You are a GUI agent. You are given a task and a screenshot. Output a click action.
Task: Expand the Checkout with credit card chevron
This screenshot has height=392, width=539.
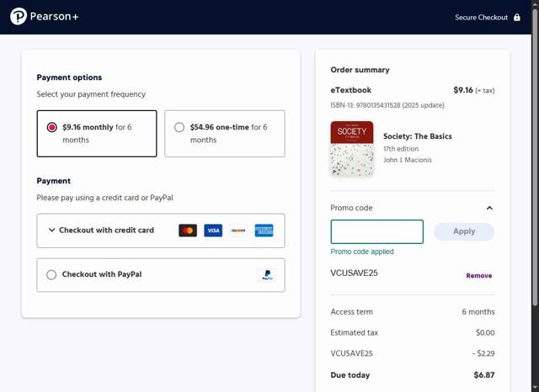[51, 230]
